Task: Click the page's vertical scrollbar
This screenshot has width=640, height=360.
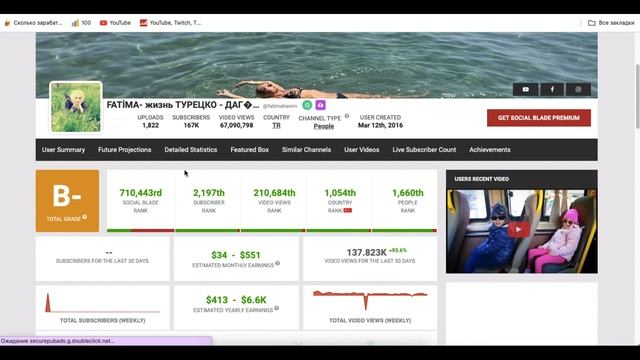Action: (638, 96)
